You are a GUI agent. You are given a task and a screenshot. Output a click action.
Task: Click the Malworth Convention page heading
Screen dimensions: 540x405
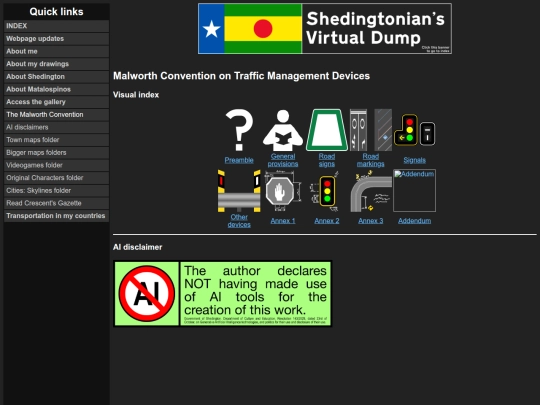(241, 76)
